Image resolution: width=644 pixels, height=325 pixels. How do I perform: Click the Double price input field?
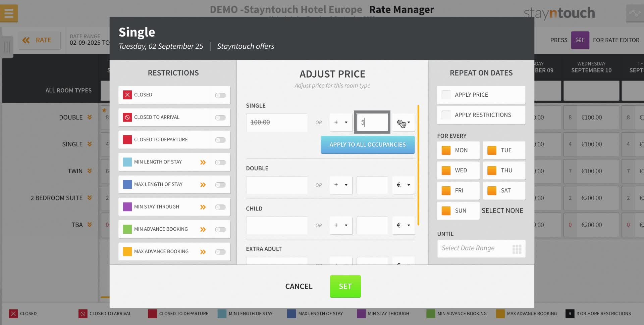277,185
